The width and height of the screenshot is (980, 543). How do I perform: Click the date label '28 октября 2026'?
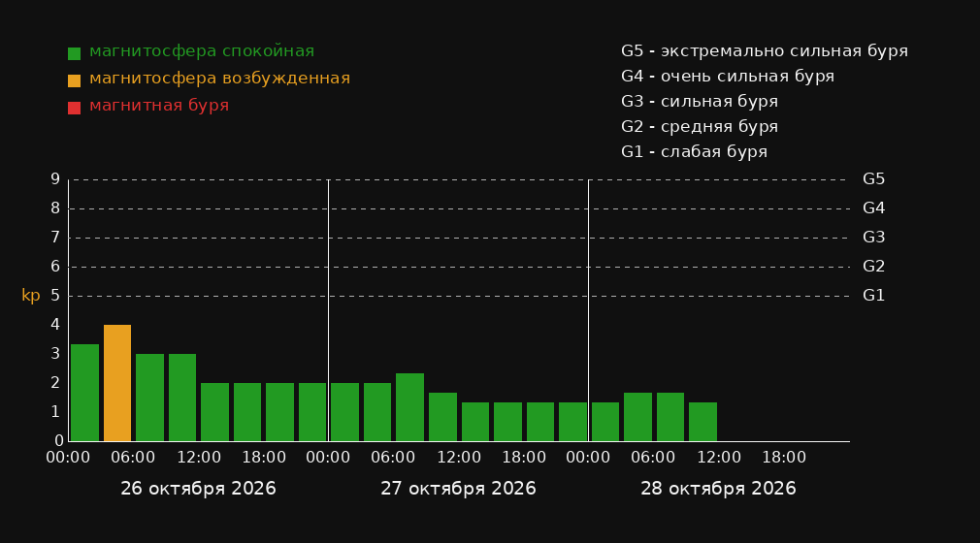pos(718,489)
